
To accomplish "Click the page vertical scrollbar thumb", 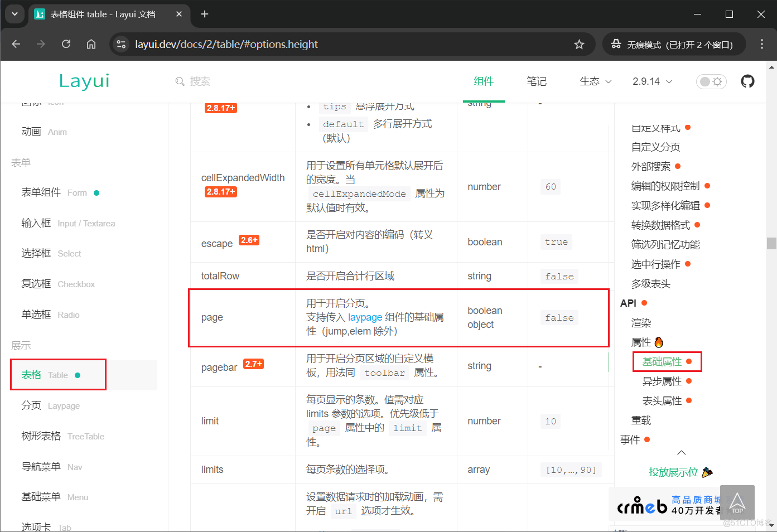I will coord(771,243).
